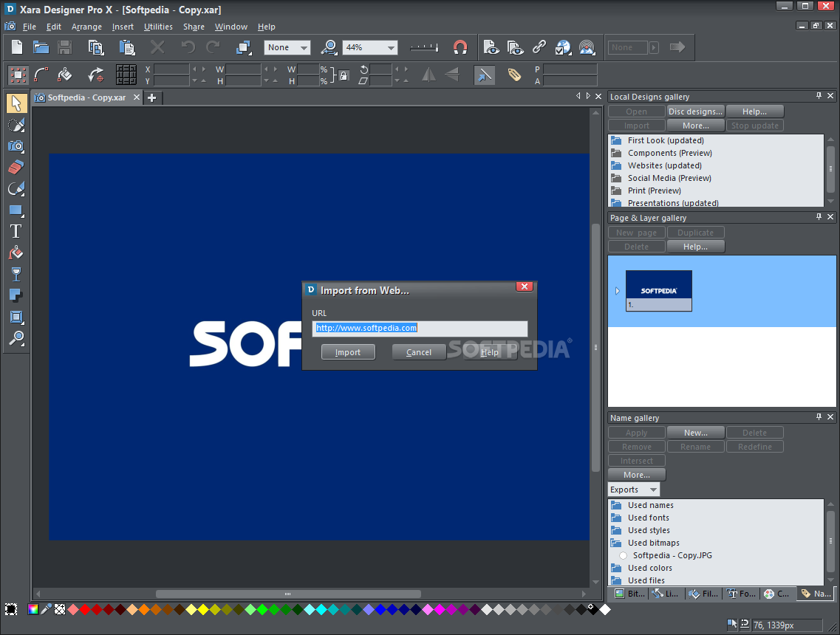Click the Flip horizontally icon
Viewport: 840px width, 635px height.
coord(428,75)
